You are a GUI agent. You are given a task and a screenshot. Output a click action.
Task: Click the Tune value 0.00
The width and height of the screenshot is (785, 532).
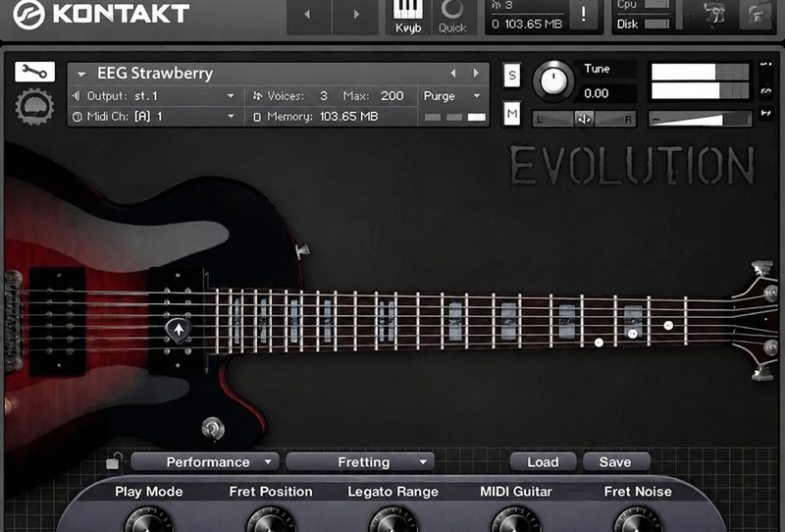pos(597,93)
